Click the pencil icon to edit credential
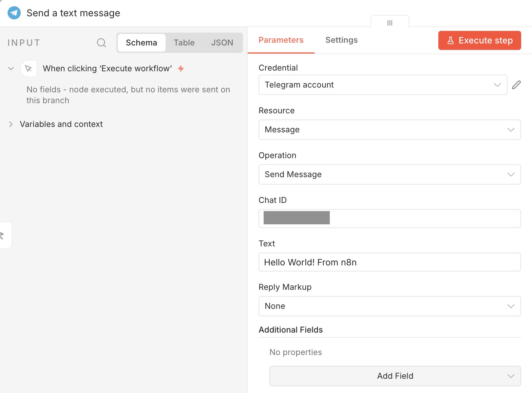 [516, 85]
